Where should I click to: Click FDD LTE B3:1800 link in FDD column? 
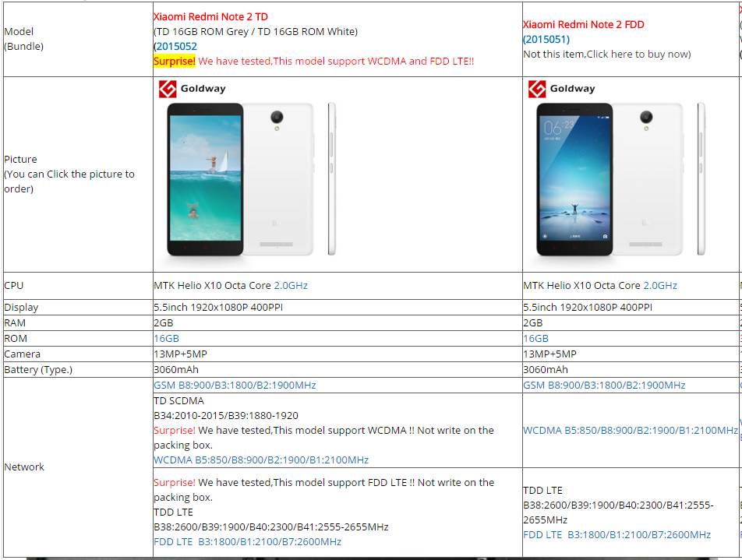[617, 535]
